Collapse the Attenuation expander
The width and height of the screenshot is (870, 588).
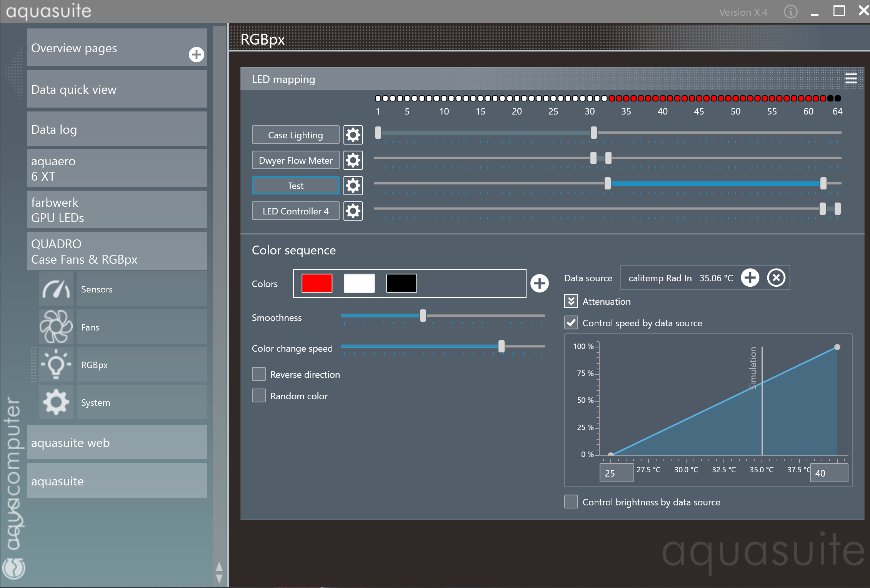coord(571,301)
